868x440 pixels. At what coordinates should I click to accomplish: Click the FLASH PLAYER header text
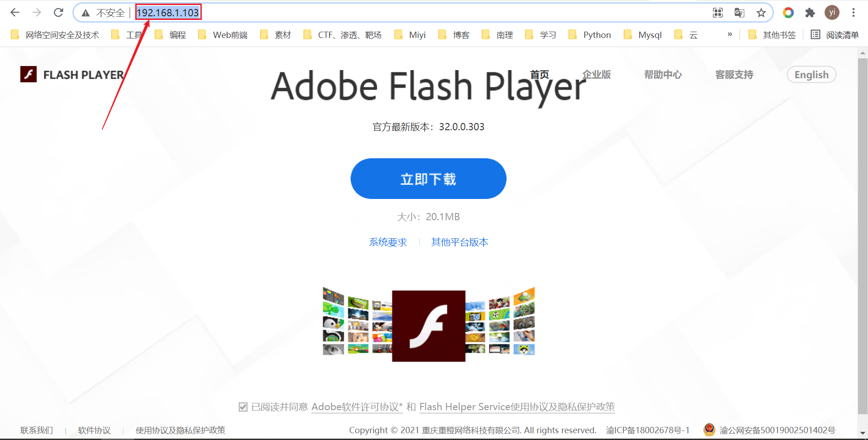coord(84,75)
